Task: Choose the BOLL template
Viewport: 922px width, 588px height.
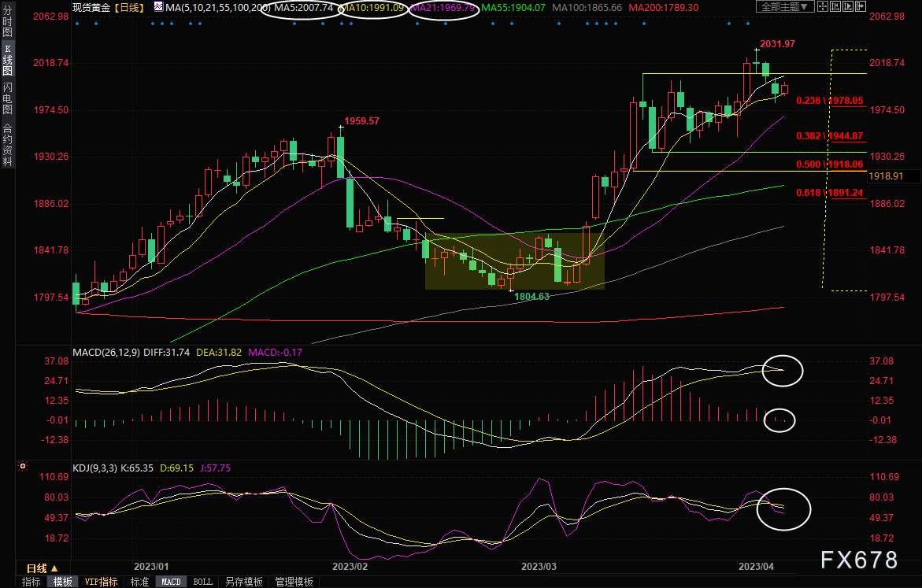Action: pyautogui.click(x=203, y=582)
